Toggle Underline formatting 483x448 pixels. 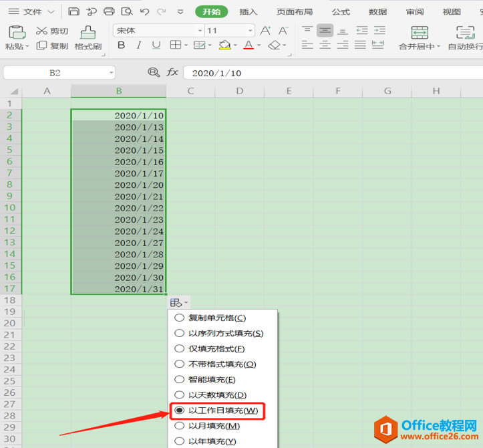tap(156, 45)
